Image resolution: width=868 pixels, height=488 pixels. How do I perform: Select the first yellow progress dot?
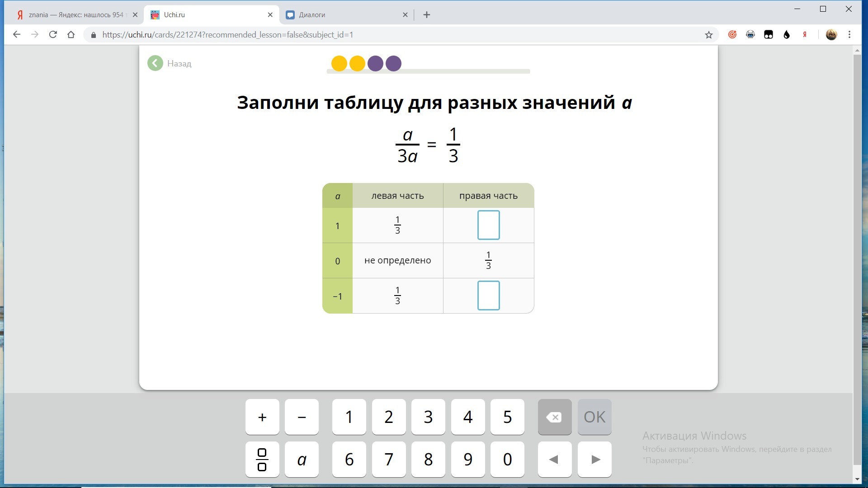tap(339, 63)
